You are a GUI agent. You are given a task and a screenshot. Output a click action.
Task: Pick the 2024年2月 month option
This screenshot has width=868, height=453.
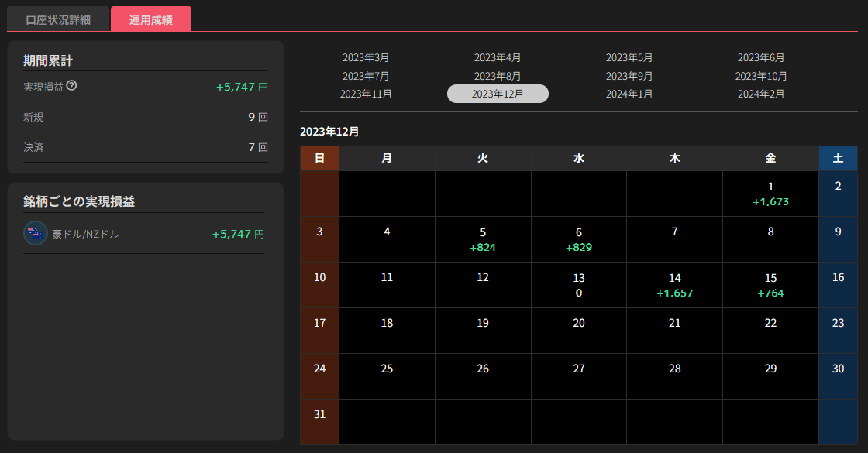[760, 94]
